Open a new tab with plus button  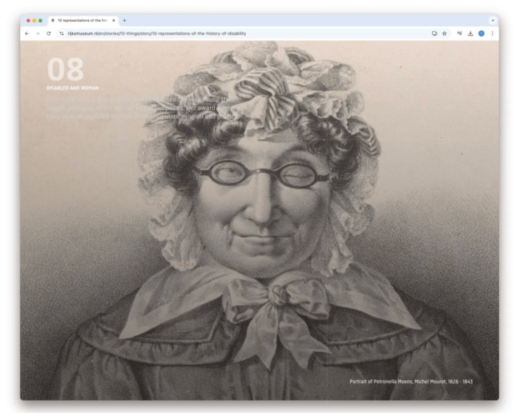pos(124,21)
